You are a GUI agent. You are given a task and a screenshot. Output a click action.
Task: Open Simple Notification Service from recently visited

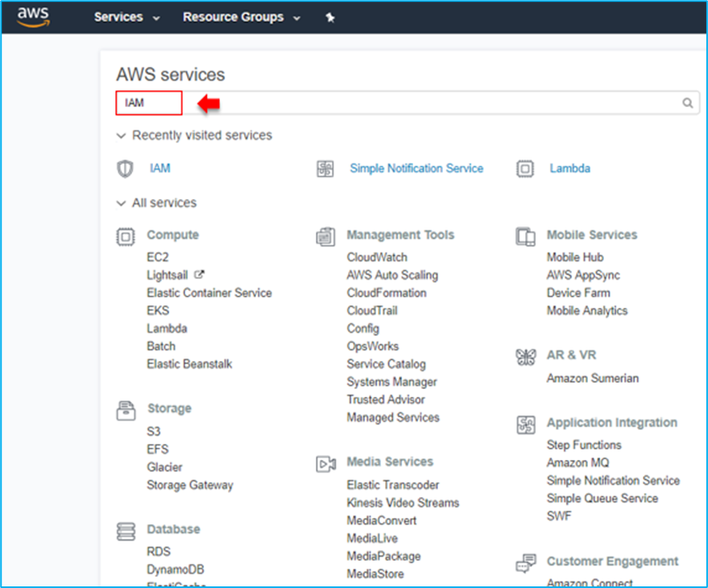click(x=416, y=168)
